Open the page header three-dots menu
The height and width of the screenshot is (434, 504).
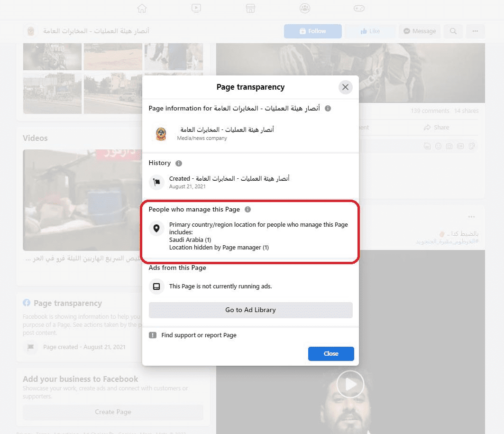click(475, 31)
